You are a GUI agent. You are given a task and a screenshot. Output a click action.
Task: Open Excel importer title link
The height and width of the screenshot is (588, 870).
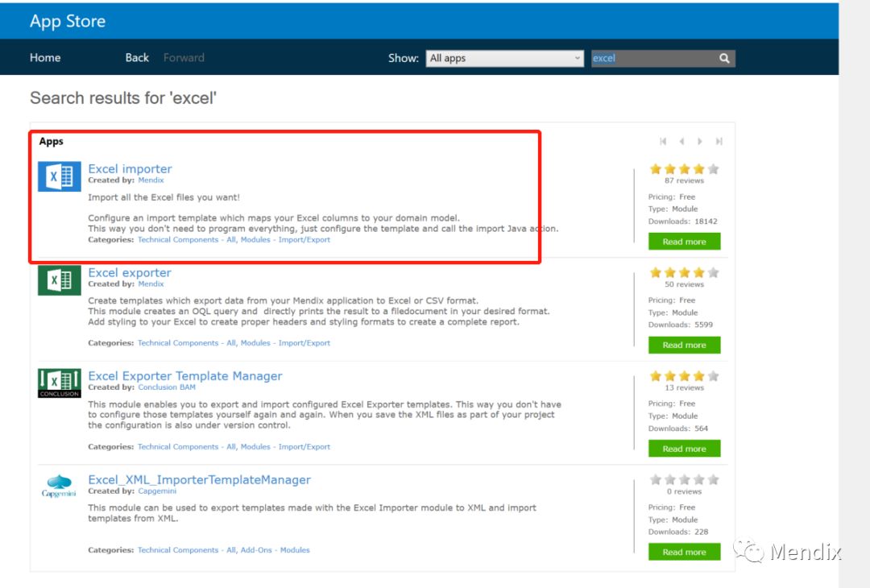(130, 168)
